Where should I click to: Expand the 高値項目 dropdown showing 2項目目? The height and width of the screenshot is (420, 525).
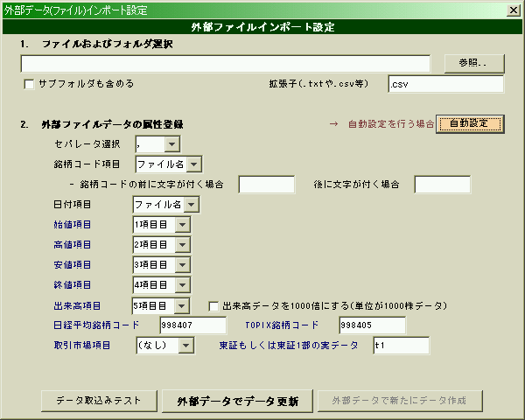point(182,245)
